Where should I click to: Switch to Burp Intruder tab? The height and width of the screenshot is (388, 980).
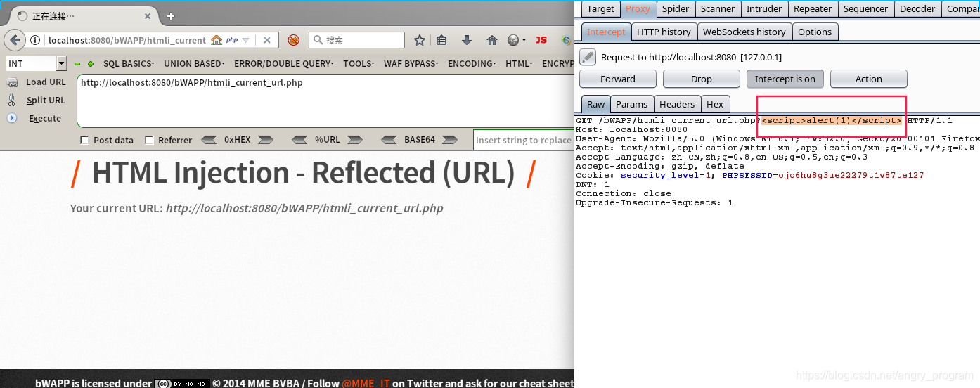(764, 8)
